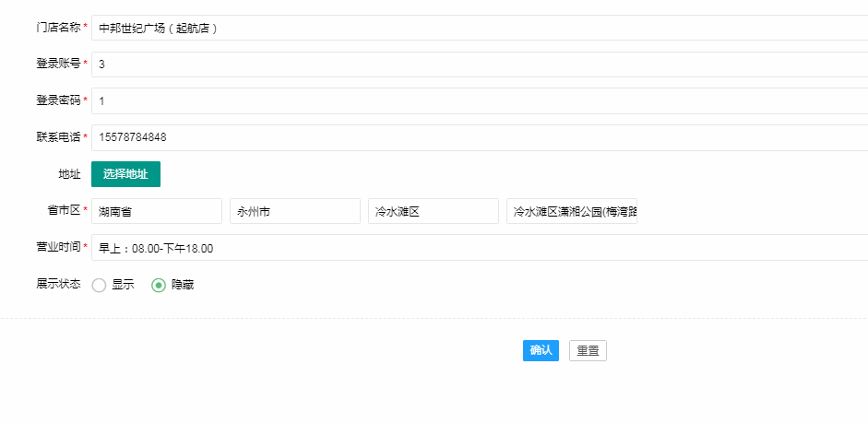Image resolution: width=868 pixels, height=423 pixels.
Task: Click the 地址 label text
Action: coord(70,174)
